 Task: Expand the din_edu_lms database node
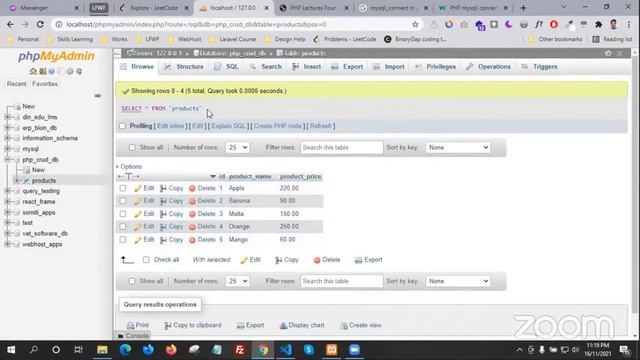(7, 117)
